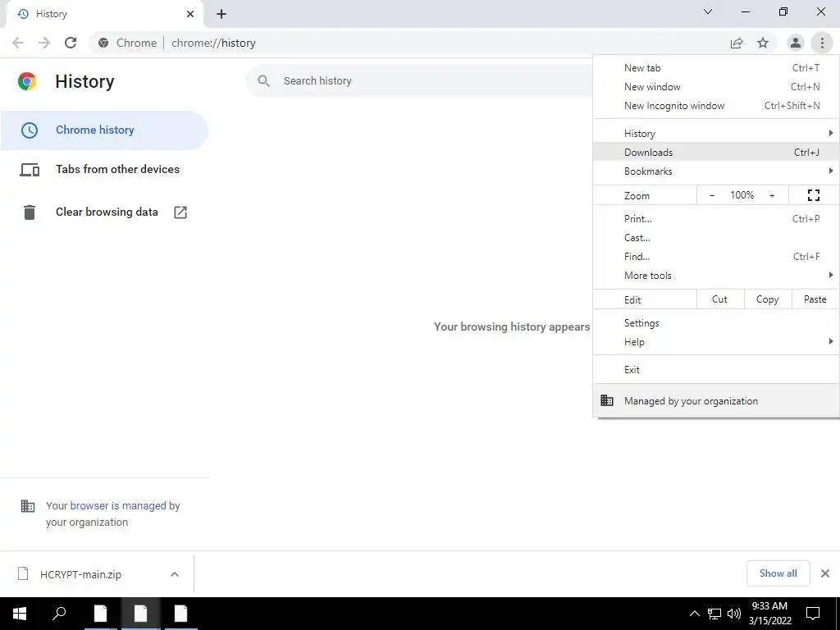The width and height of the screenshot is (840, 630).
Task: Show hidden tray icons chevron
Action: 694,614
